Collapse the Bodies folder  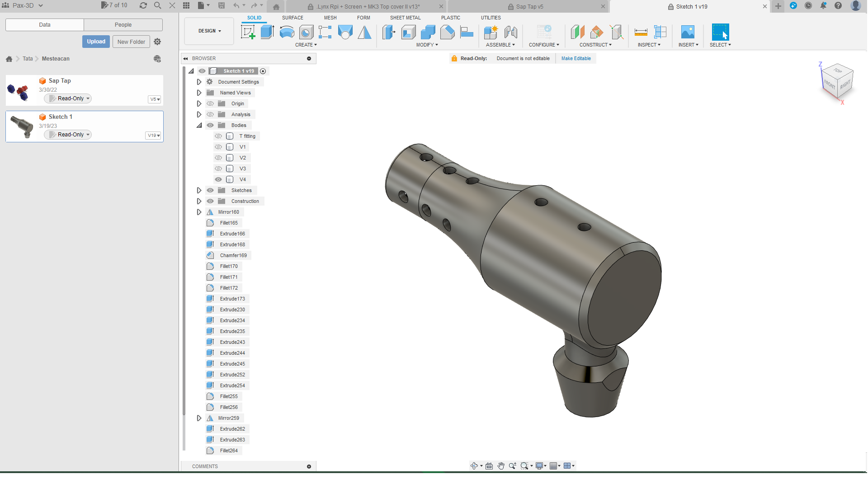coord(199,125)
